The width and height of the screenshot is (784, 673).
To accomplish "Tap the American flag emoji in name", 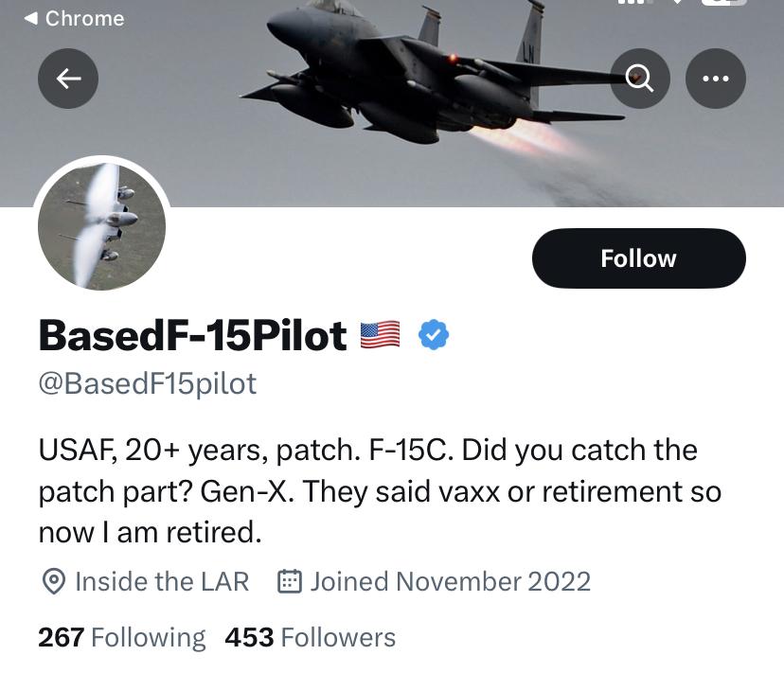I will click(380, 335).
